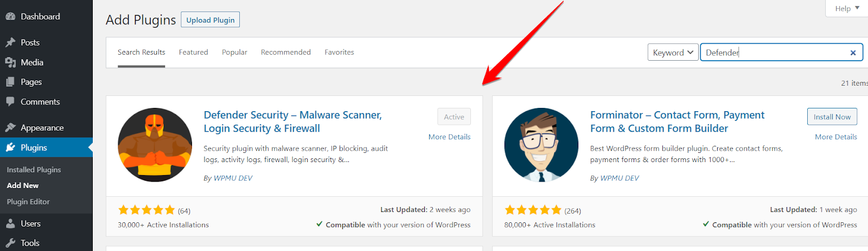Switch to the Recommended tab
This screenshot has width=868, height=251.
(285, 52)
